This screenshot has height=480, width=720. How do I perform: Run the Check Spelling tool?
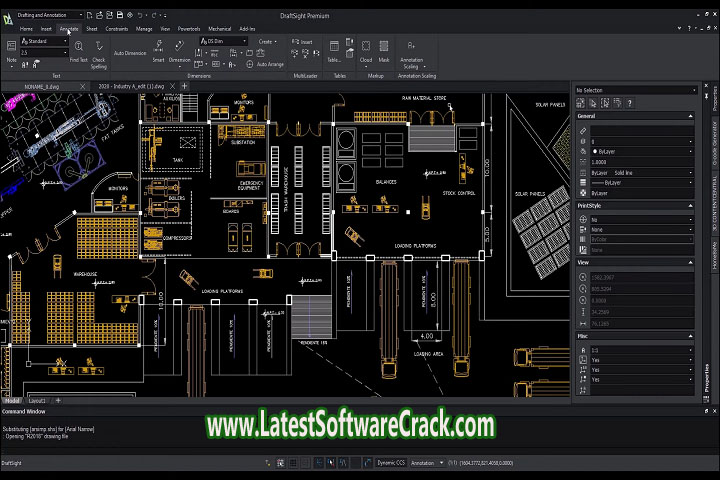(x=99, y=49)
